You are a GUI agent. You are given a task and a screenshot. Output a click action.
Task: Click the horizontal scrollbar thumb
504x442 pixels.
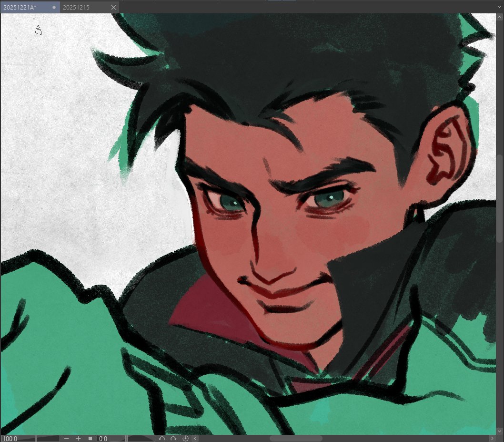[296, 439]
